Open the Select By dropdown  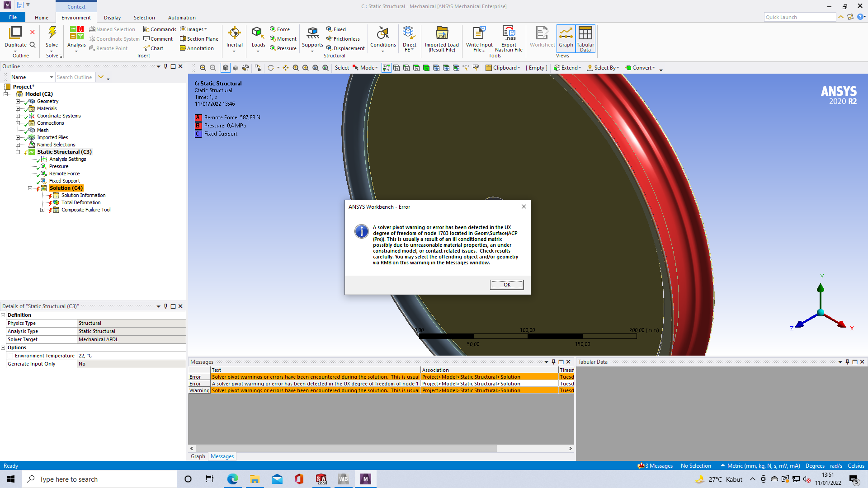point(604,68)
